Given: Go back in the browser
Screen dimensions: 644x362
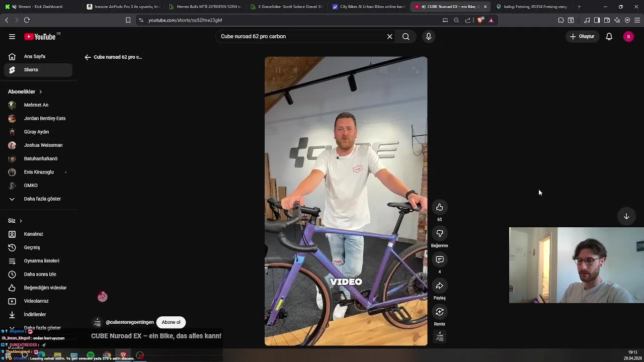Looking at the screenshot, I should click(7, 20).
